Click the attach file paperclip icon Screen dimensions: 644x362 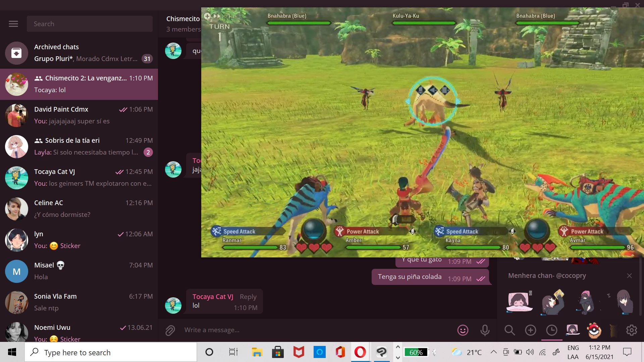coord(170,330)
